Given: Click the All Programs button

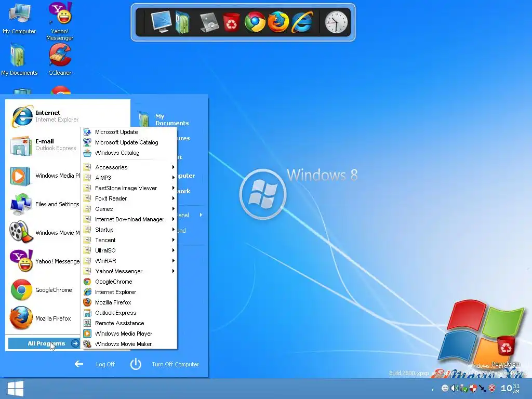Looking at the screenshot, I should click(44, 343).
